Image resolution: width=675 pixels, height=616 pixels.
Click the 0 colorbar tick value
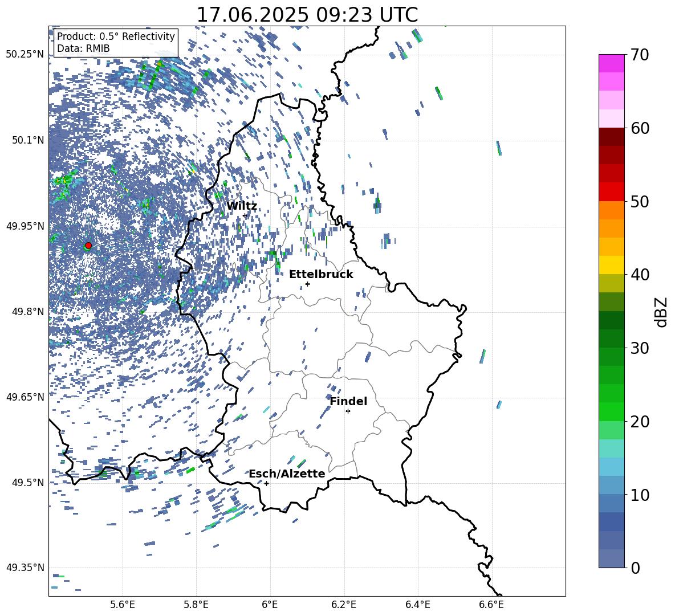pos(636,568)
